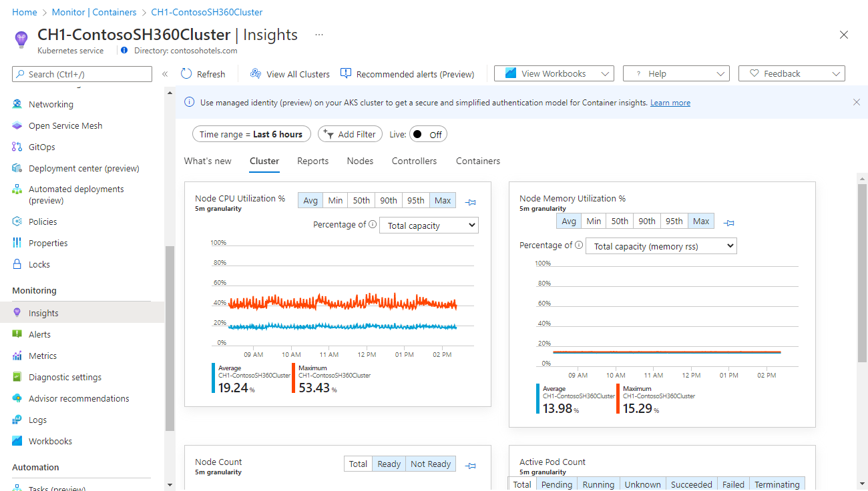Open the Time range filter
The image size is (868, 491).
(x=251, y=134)
